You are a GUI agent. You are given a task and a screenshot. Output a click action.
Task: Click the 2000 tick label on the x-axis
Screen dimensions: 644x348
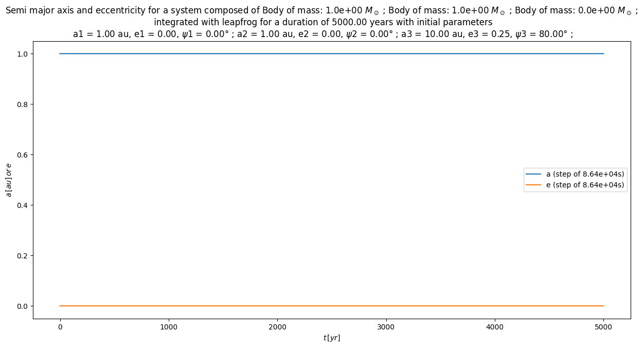tap(277, 326)
